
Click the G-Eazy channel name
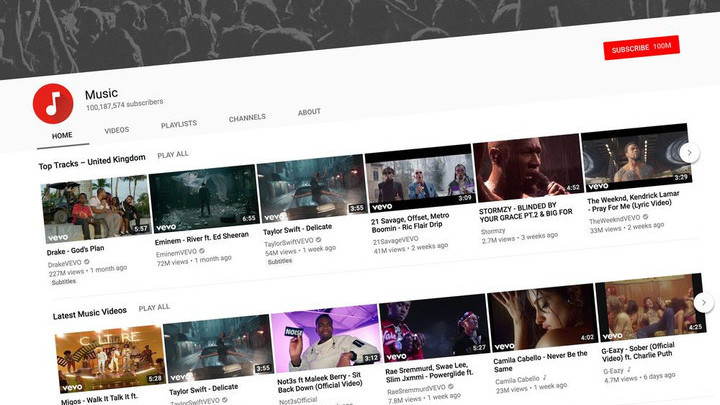pyautogui.click(x=613, y=371)
